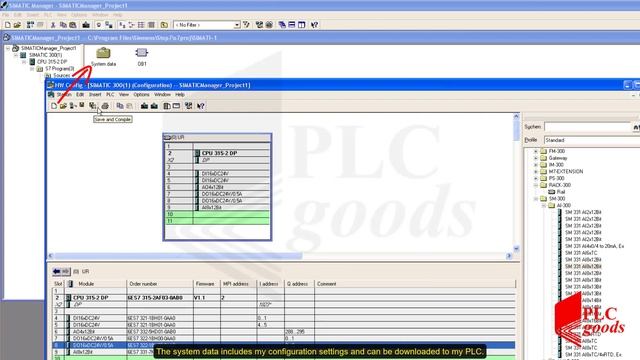Viewport: 640px width, 360px height.
Task: Expand the Gateway catalog folder
Action: pos(536,158)
